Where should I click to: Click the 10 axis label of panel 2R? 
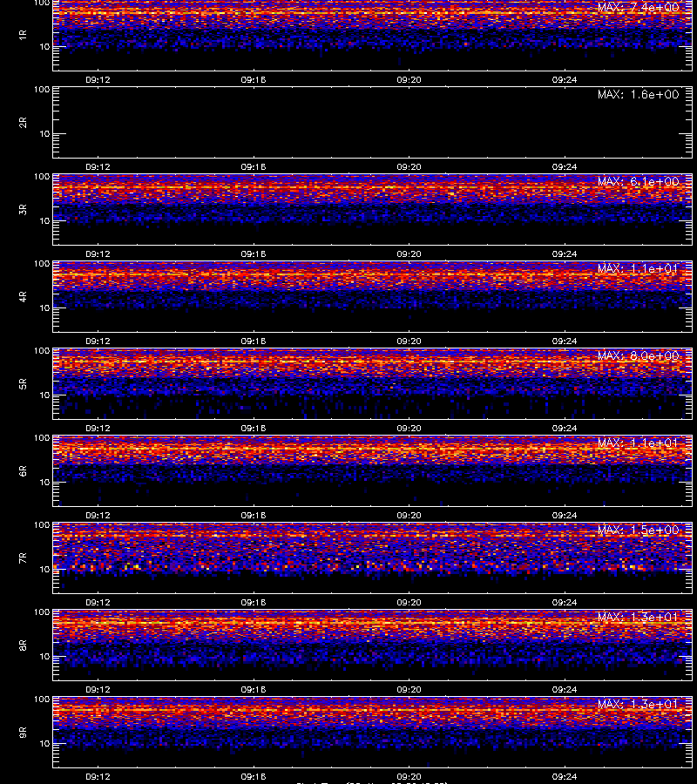(x=44, y=134)
